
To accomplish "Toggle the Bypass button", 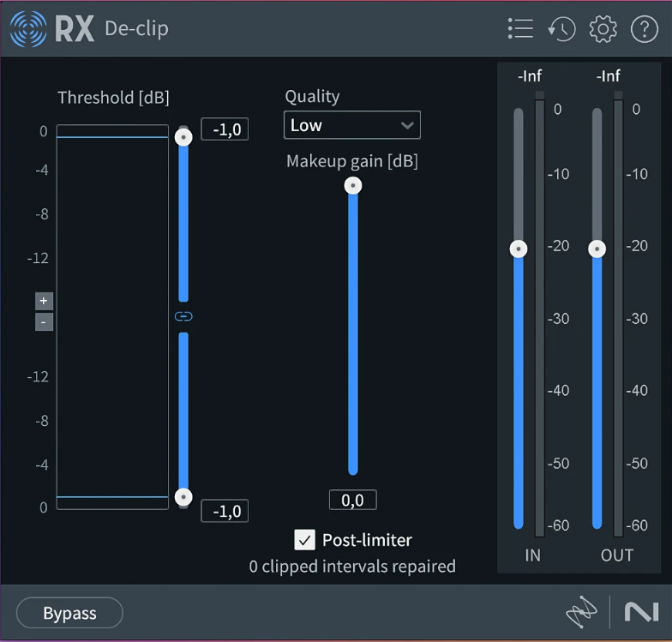I will [x=69, y=613].
